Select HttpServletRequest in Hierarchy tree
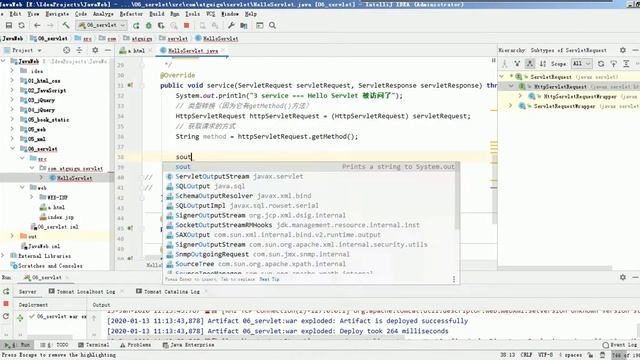Image resolution: width=640 pixels, height=360 pixels. (x=560, y=87)
